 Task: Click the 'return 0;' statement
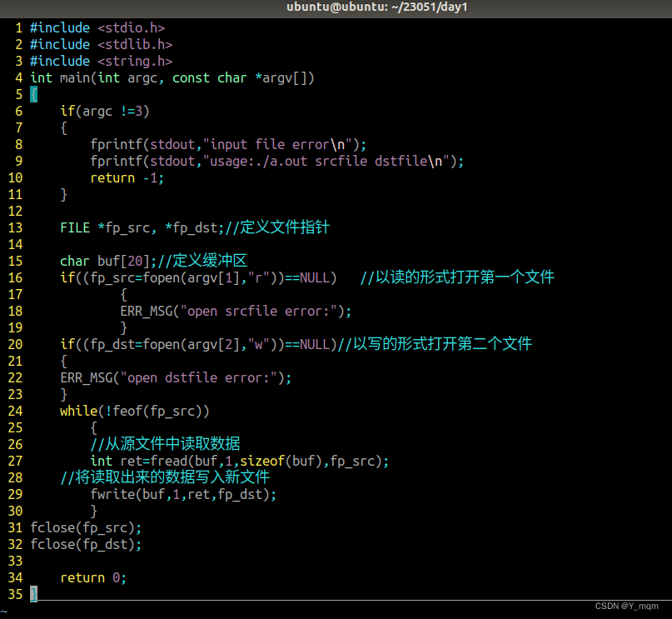[x=93, y=578]
